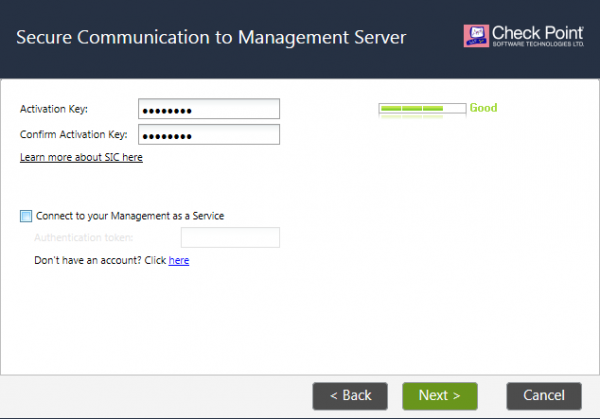Click the Check Point logo icon
The width and height of the screenshot is (600, 419).
pyautogui.click(x=476, y=37)
